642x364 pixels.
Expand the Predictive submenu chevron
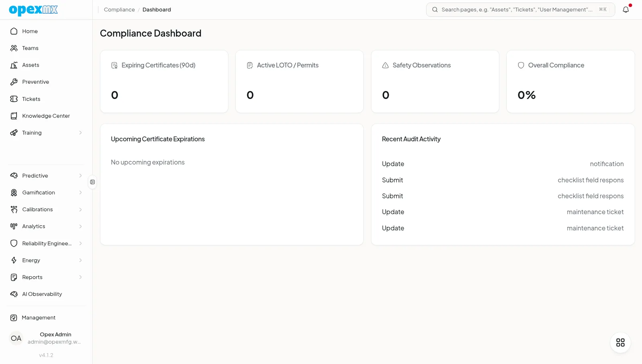[x=80, y=176]
